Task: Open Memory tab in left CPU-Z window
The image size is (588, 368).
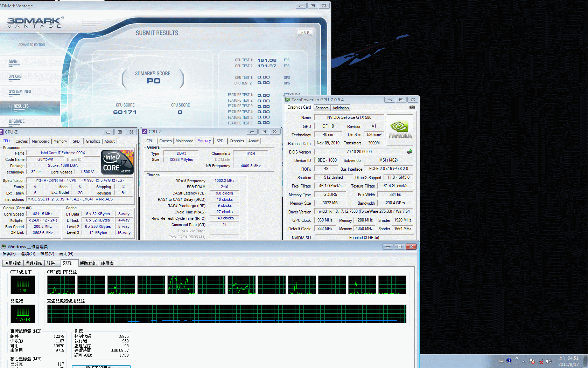Action: pyautogui.click(x=60, y=141)
